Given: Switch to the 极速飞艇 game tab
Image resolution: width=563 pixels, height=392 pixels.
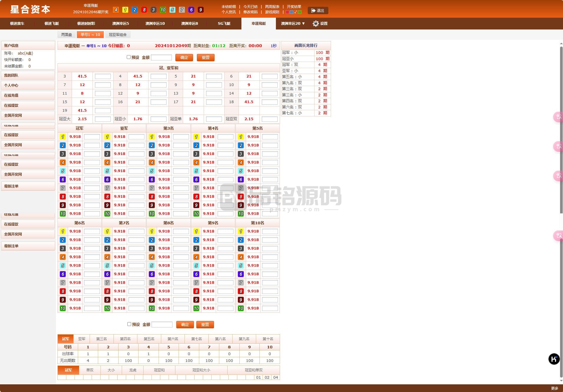Looking at the screenshot, I should [x=52, y=24].
